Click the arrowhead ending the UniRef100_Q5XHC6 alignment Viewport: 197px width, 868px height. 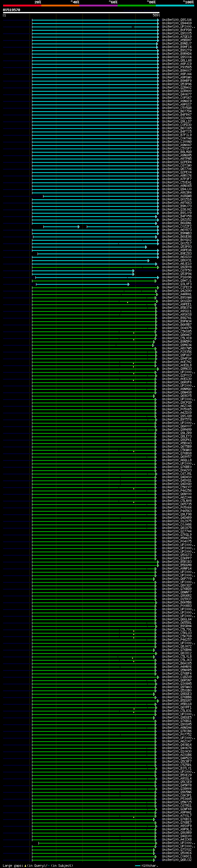(x=155, y=853)
